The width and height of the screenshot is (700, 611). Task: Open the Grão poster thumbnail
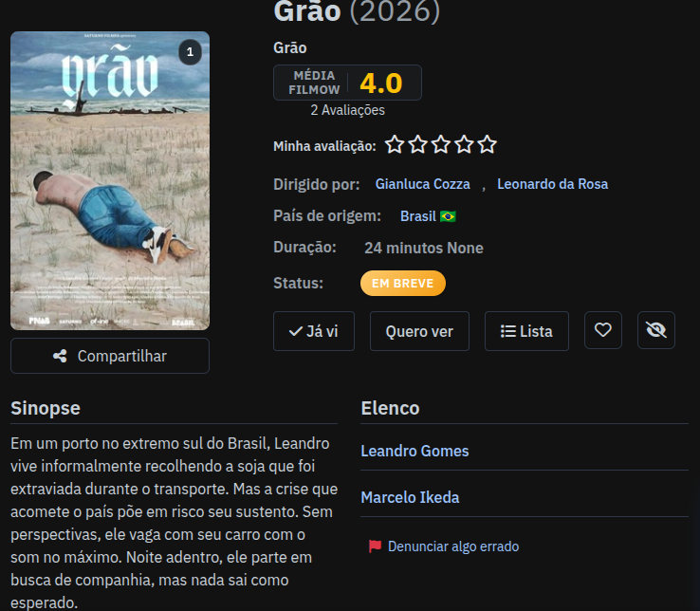click(x=110, y=180)
